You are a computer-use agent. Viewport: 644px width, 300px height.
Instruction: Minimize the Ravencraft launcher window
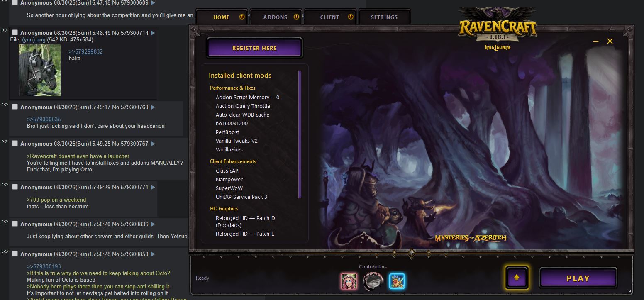pyautogui.click(x=596, y=41)
